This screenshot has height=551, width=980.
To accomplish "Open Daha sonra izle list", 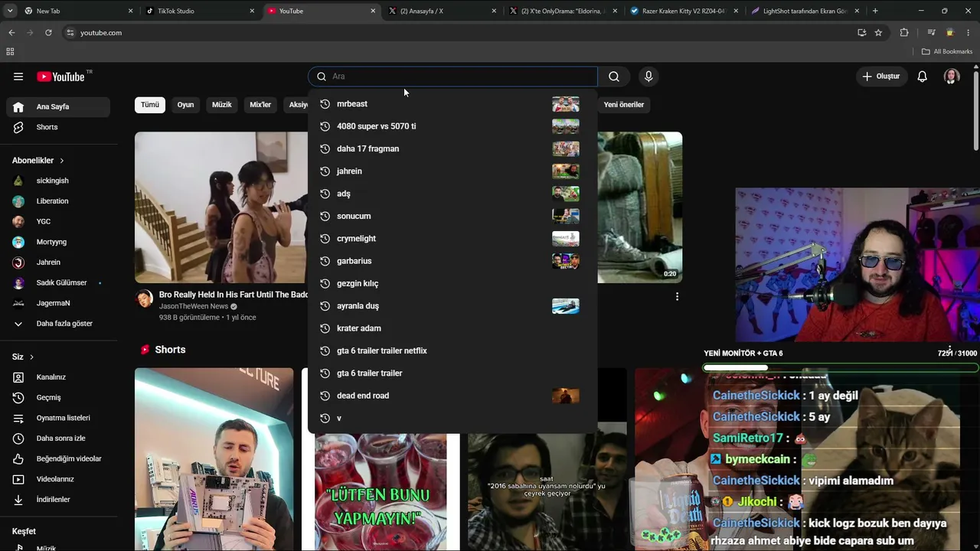I will (x=58, y=439).
